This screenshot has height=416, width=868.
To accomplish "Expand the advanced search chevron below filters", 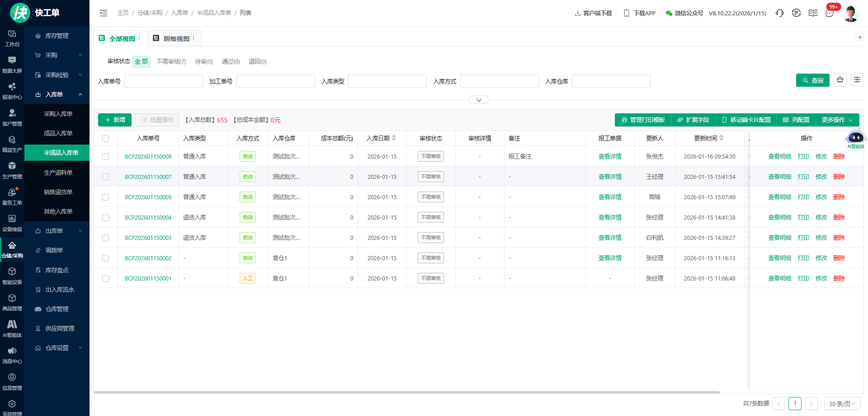I will 478,100.
